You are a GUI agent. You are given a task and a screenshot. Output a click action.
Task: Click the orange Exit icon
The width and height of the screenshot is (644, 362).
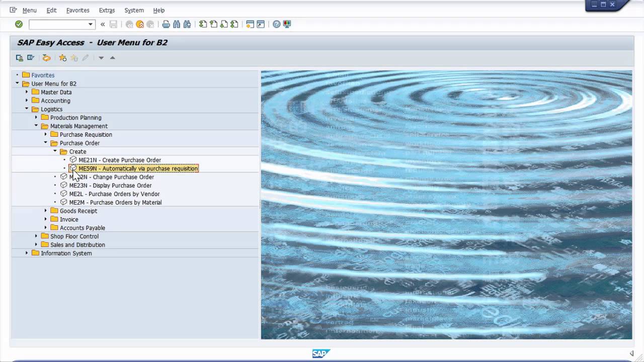[x=140, y=24]
